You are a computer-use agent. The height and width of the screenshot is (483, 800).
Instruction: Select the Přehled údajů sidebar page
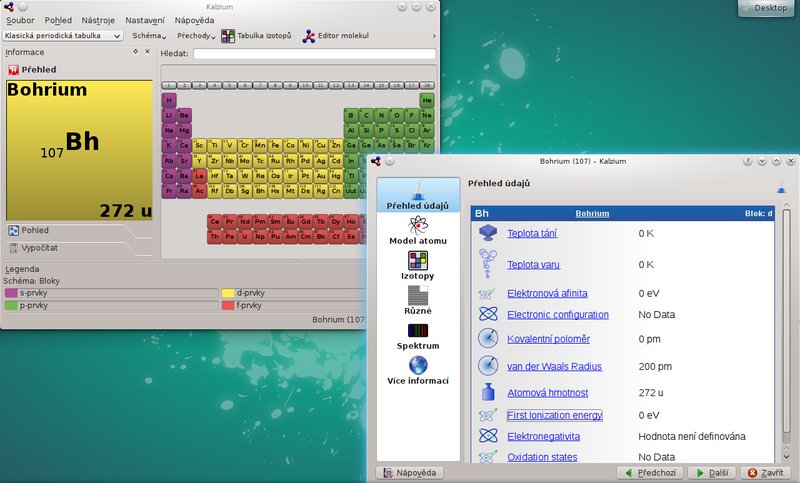[x=418, y=195]
